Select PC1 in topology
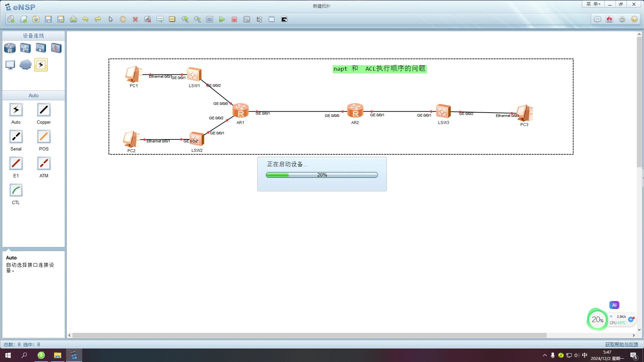This screenshot has height=362, width=644. point(133,74)
